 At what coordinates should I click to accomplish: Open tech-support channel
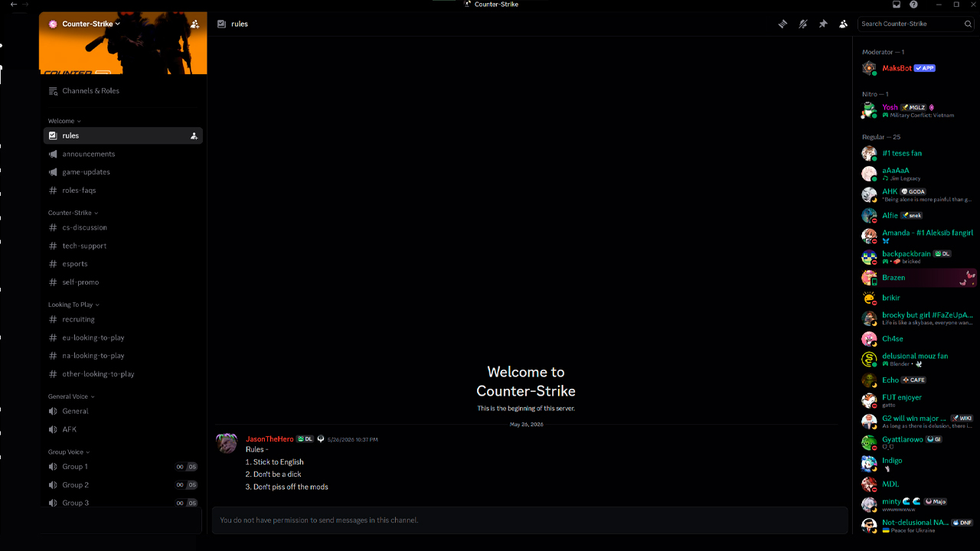pos(123,246)
